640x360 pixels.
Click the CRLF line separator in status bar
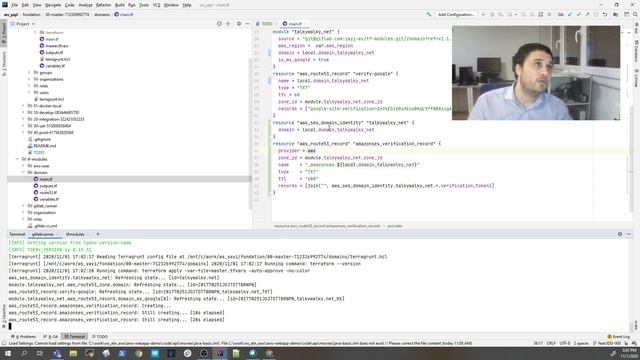551,343
